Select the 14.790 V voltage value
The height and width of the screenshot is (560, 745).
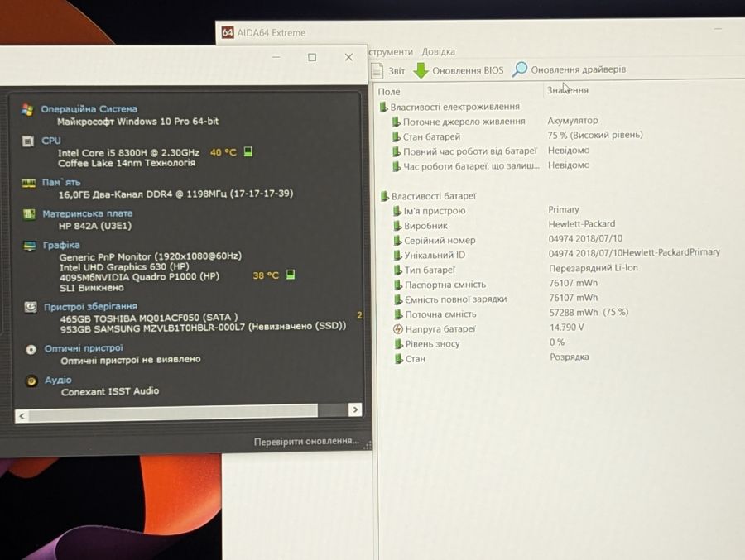point(567,328)
